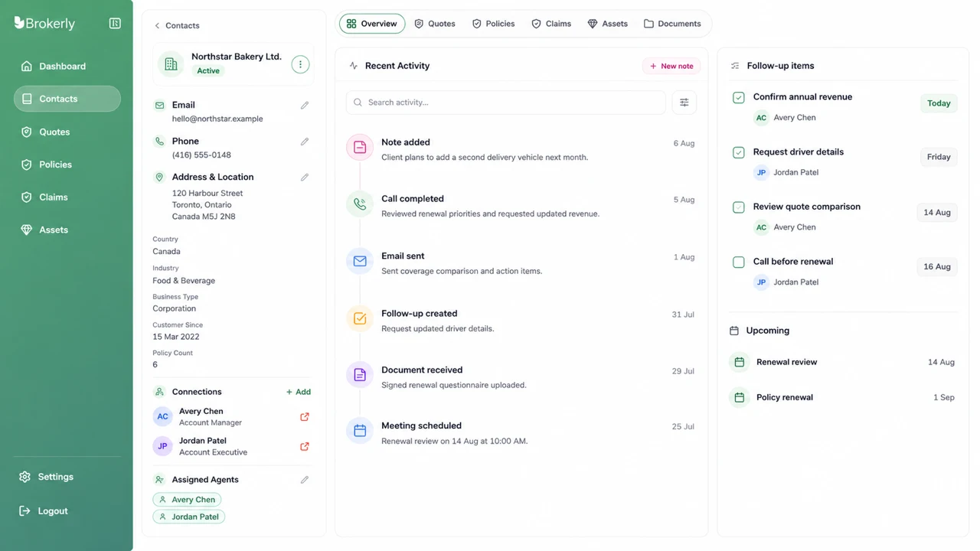The width and height of the screenshot is (980, 551).
Task: Click the Follow-up items list icon
Action: tap(735, 66)
